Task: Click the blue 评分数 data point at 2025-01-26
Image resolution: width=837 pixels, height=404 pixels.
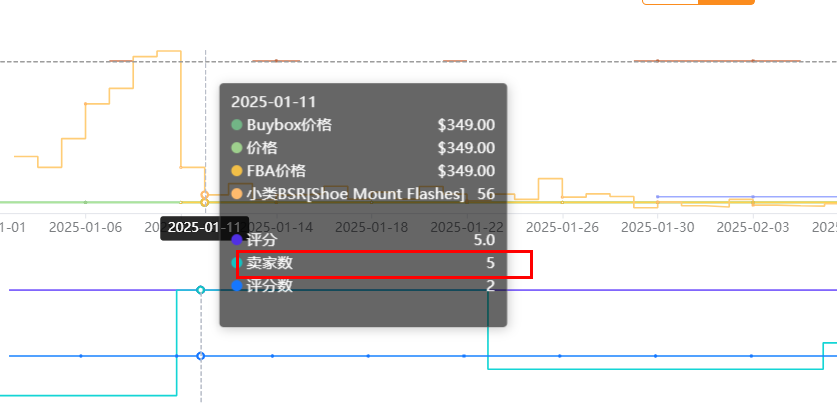Action: coord(560,356)
